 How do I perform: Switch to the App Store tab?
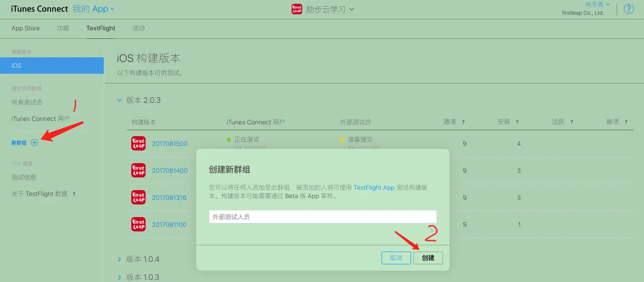pyautogui.click(x=25, y=28)
